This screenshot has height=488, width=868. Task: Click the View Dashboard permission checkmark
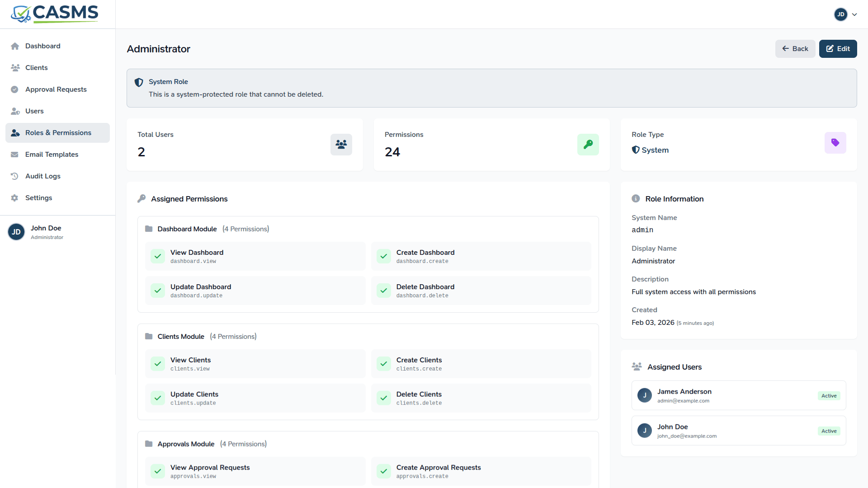pos(158,256)
